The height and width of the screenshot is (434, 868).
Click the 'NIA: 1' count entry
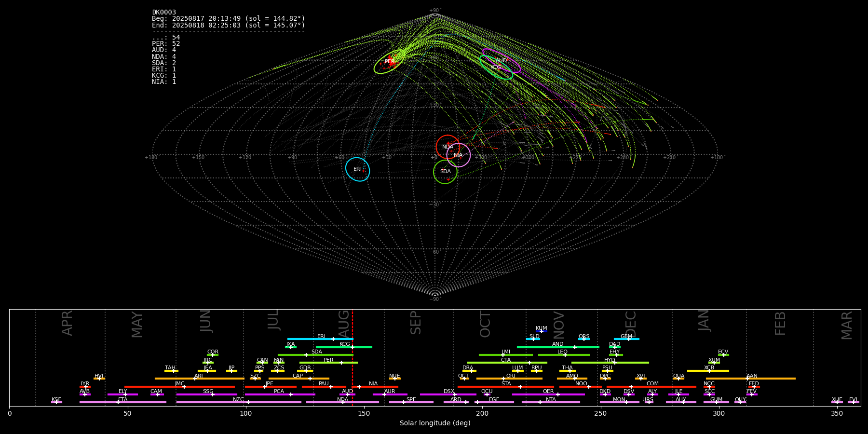pos(164,81)
